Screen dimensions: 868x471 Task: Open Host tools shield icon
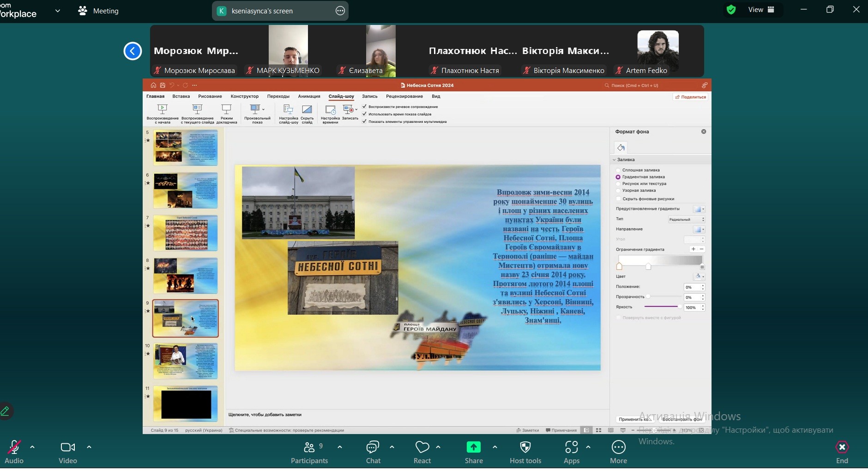pos(525,447)
